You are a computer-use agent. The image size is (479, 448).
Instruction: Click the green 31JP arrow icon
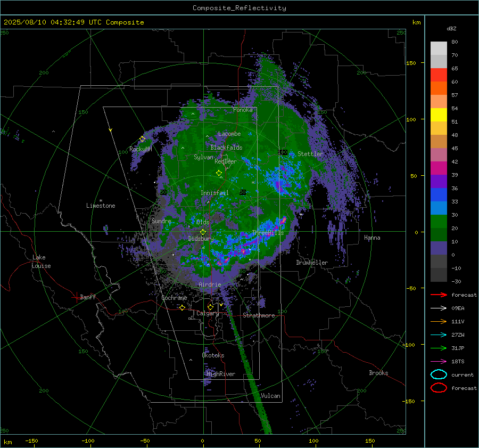pos(439,348)
